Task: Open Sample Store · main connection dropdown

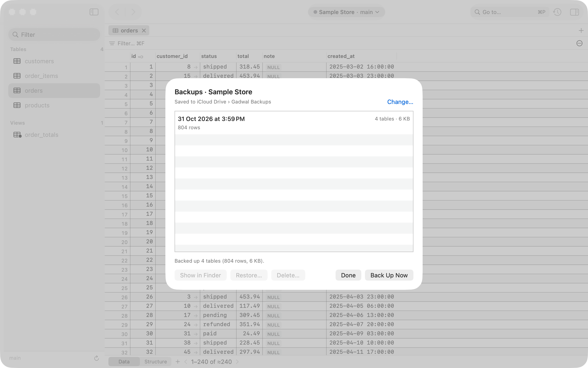Action: pos(346,12)
